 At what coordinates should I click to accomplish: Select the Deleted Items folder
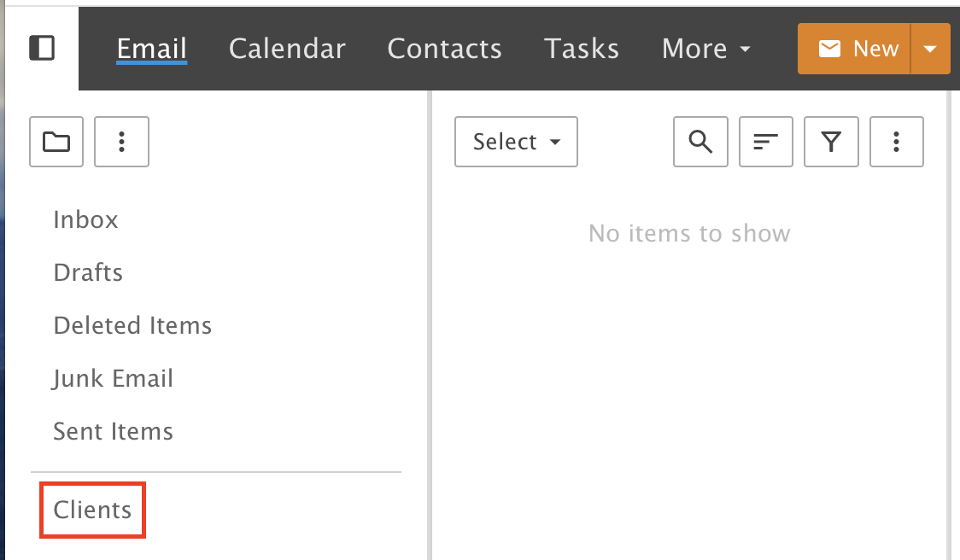(132, 325)
